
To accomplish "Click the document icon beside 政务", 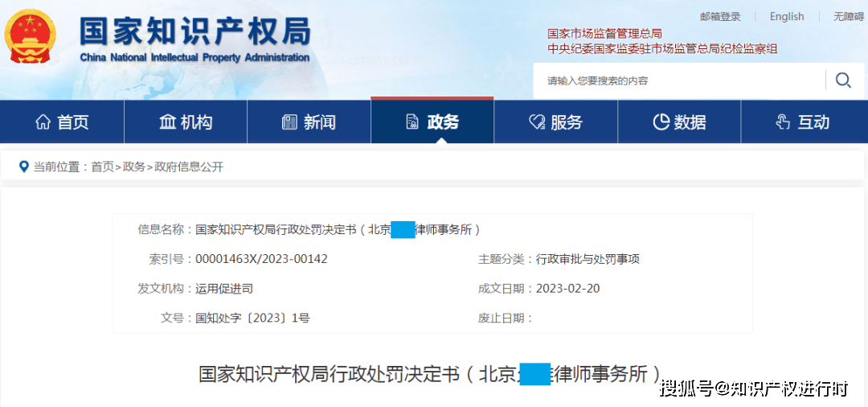I will [x=412, y=122].
